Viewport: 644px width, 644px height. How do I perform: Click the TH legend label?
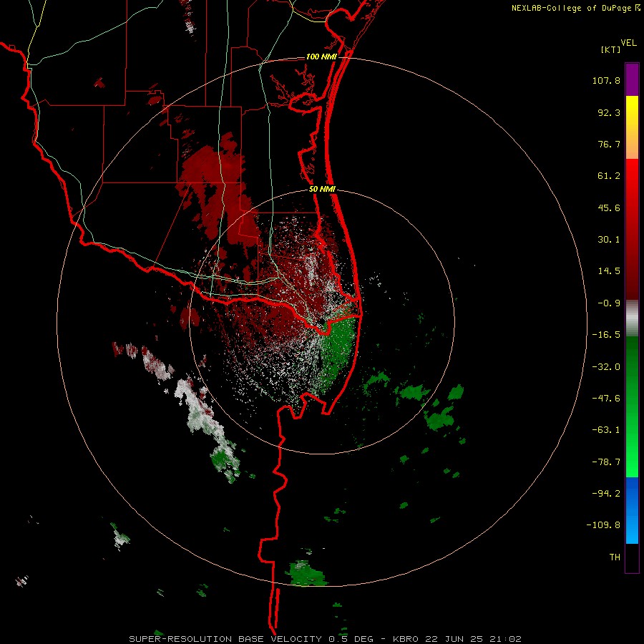click(615, 557)
